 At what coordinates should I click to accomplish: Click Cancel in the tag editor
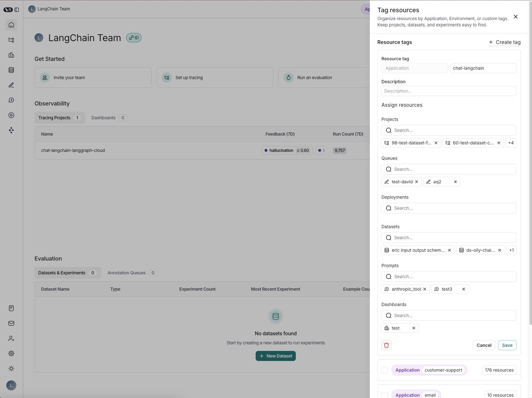click(x=484, y=345)
